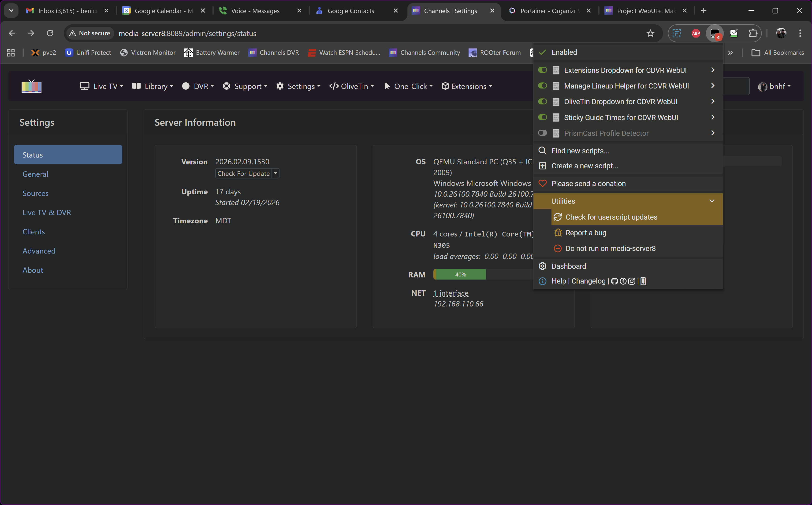Expand OliveTin Dropdown script submenu arrow

point(712,102)
